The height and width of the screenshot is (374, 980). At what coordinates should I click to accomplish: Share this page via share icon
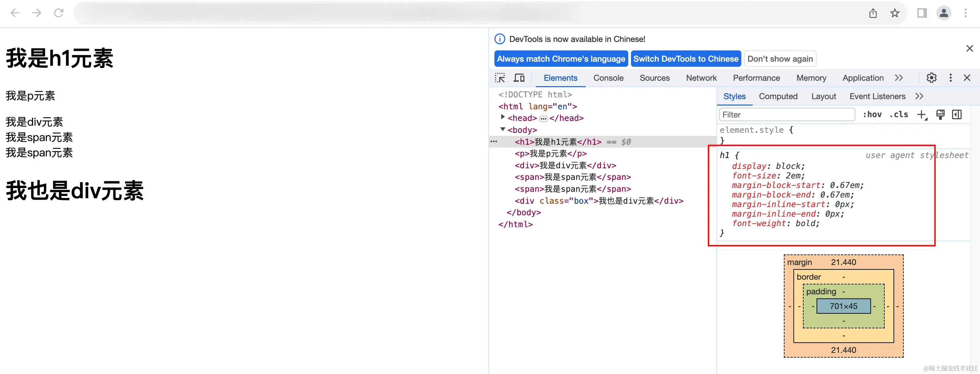click(x=873, y=13)
